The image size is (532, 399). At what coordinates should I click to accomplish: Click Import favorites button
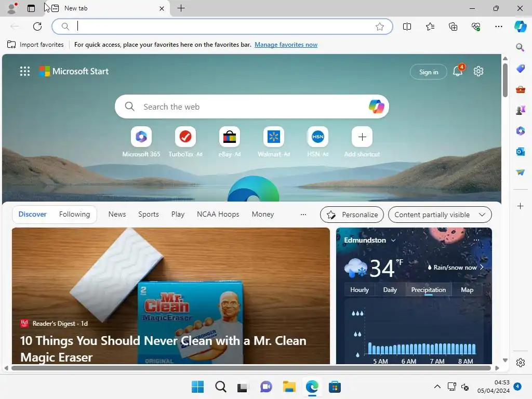click(x=35, y=45)
